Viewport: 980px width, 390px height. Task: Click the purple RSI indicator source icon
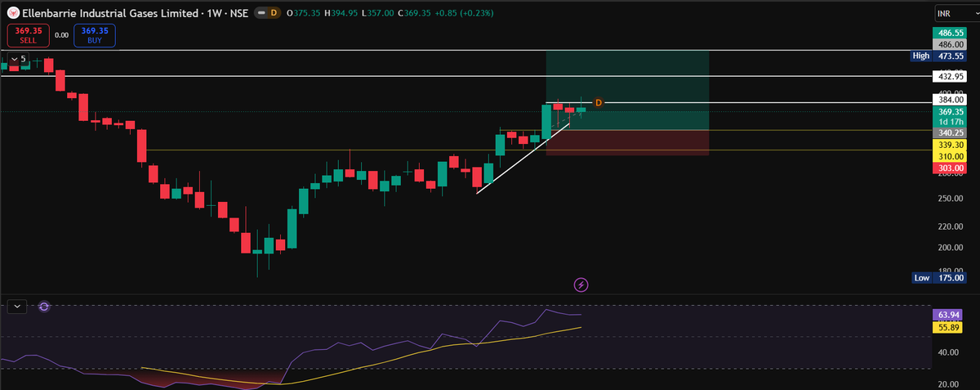(x=44, y=307)
